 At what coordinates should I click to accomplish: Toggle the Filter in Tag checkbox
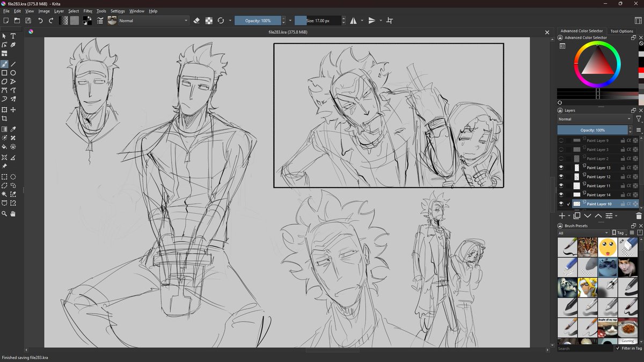pyautogui.click(x=618, y=348)
